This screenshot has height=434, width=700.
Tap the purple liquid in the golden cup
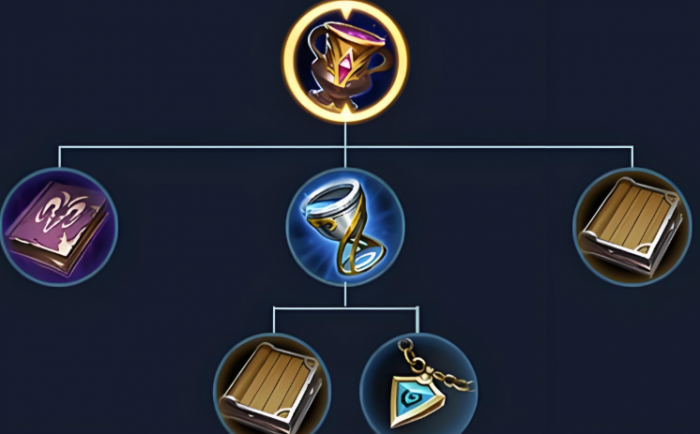[356, 34]
